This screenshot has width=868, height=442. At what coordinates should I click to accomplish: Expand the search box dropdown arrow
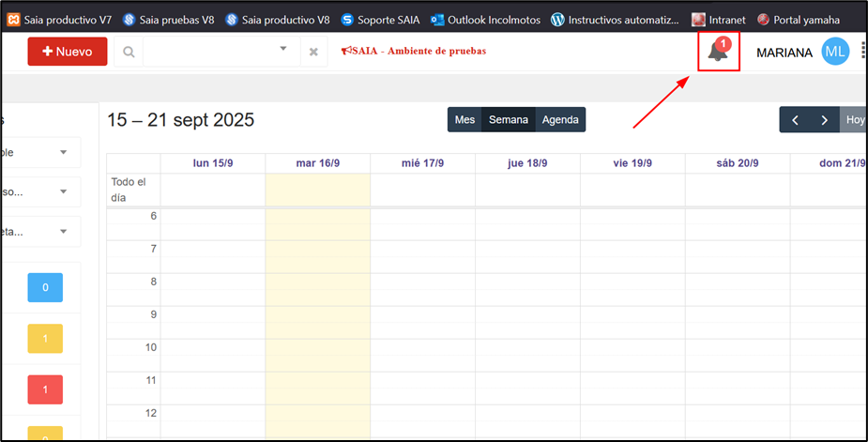(283, 49)
